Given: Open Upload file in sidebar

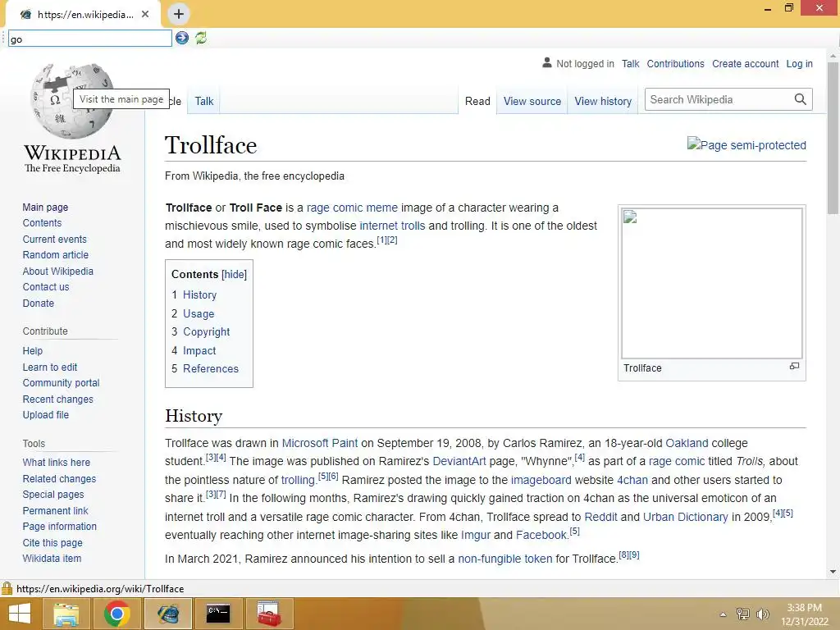Looking at the screenshot, I should (x=46, y=414).
